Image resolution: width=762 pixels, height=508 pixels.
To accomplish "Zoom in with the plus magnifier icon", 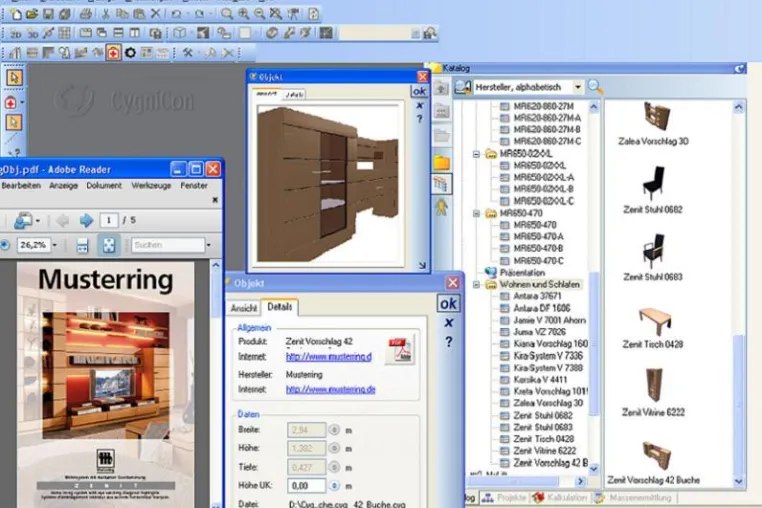I will coord(243,14).
